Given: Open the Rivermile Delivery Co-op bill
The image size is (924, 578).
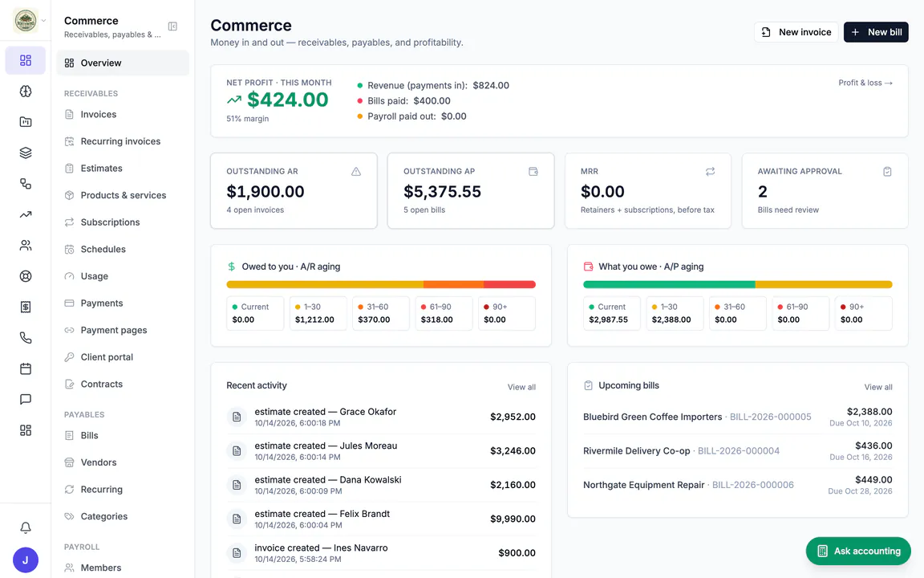Looking at the screenshot, I should coord(737,451).
